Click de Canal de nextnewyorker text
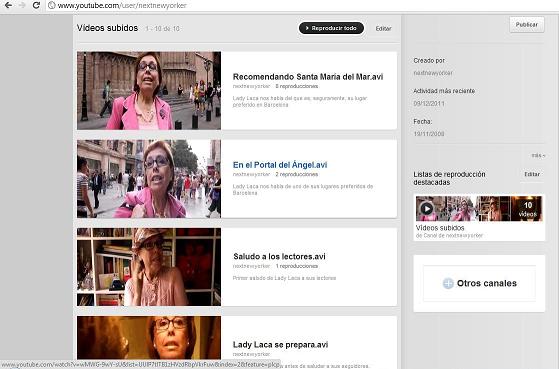 (x=449, y=236)
